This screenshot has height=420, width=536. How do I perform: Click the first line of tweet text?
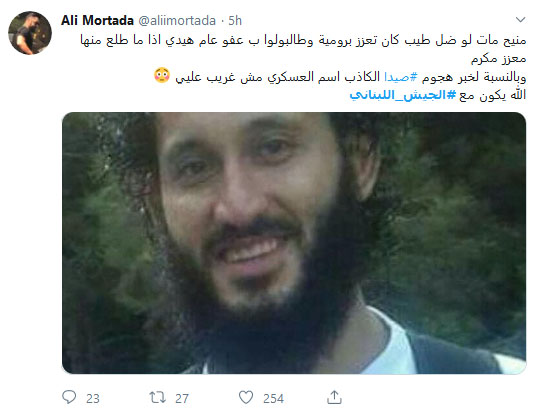[303, 40]
